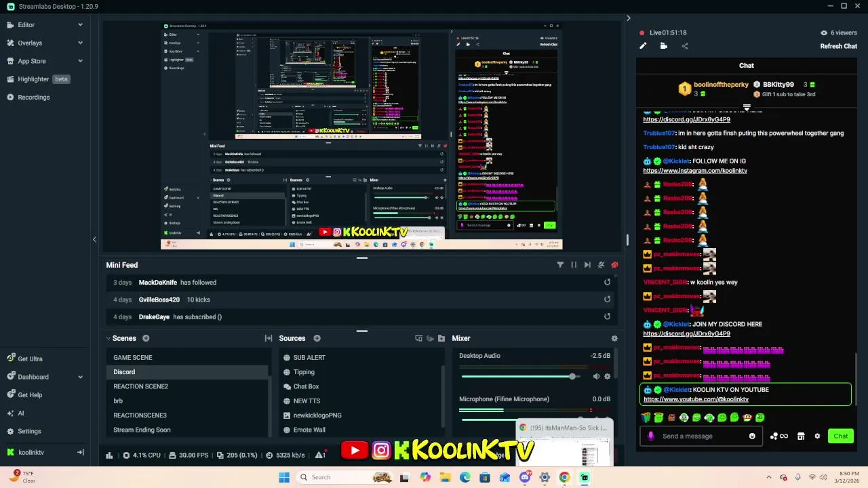Skip the current alert in Mini Feed

click(x=587, y=265)
